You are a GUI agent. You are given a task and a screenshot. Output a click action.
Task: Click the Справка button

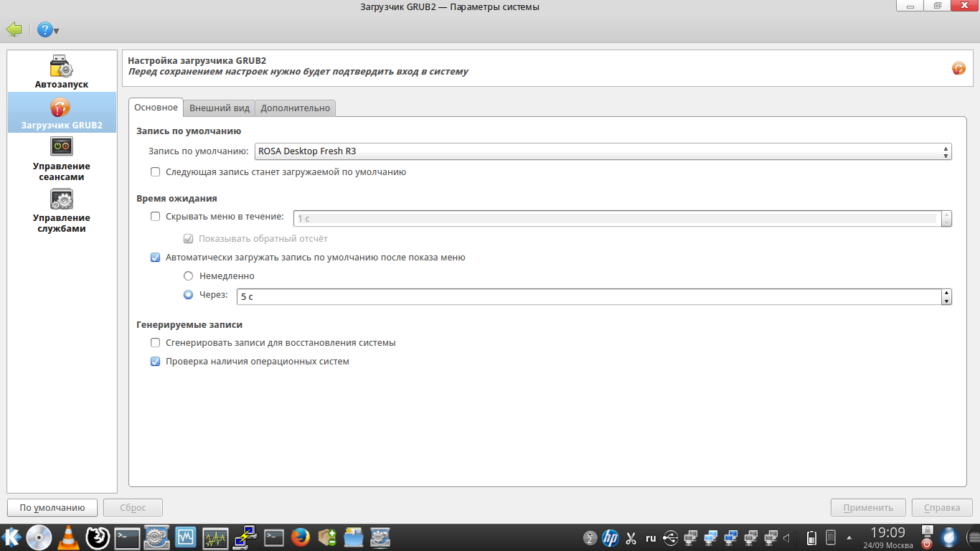click(x=942, y=508)
